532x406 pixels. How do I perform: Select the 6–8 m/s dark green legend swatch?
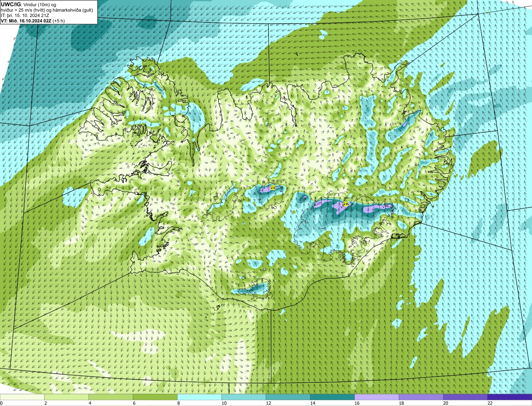[155, 397]
